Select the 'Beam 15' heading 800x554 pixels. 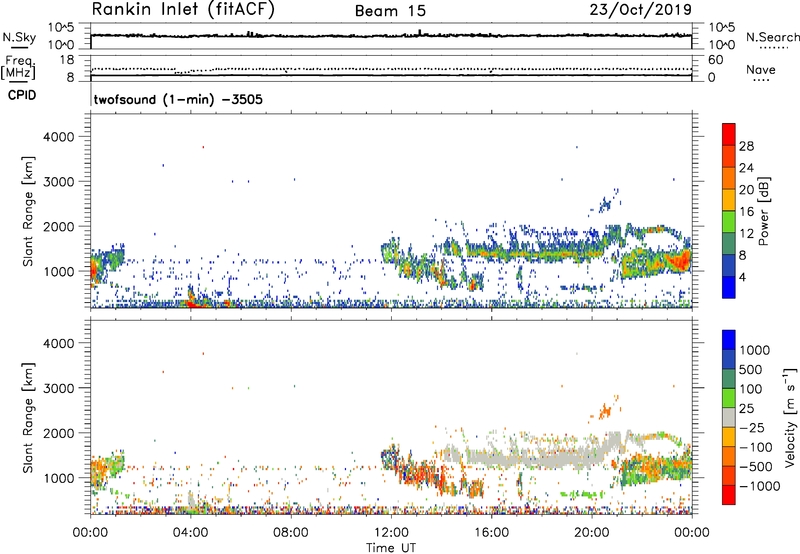(390, 11)
